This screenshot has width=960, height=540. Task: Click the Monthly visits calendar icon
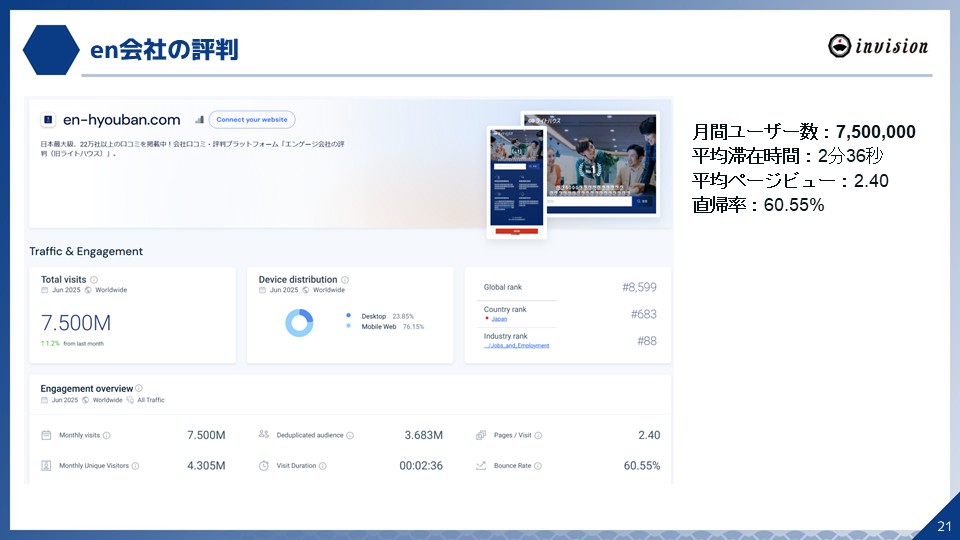46,435
